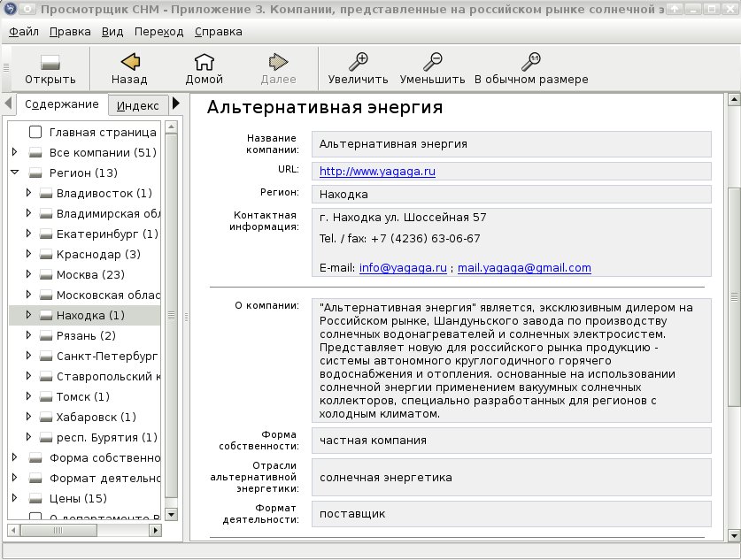Click the book icon beside Хабаровск (1)

coord(46,417)
